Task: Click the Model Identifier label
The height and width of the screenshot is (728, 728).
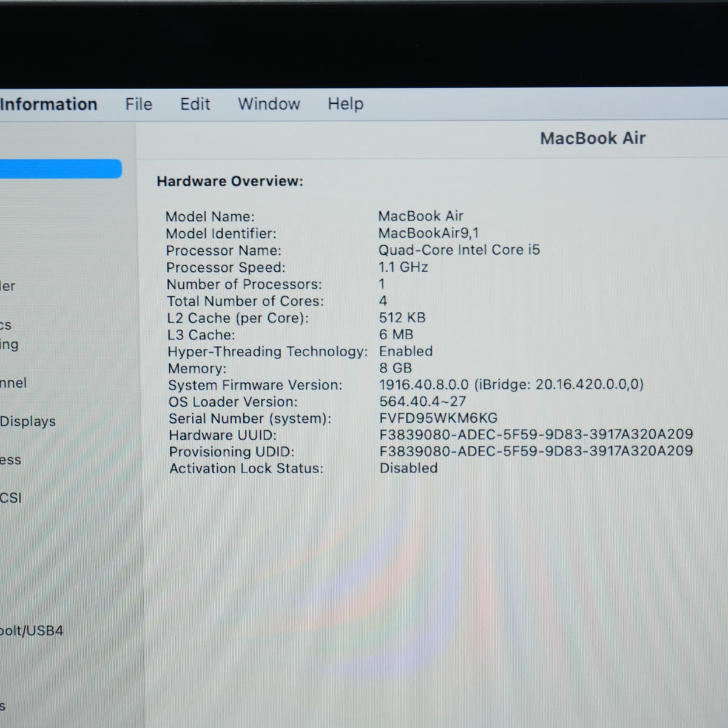Action: pos(221,234)
